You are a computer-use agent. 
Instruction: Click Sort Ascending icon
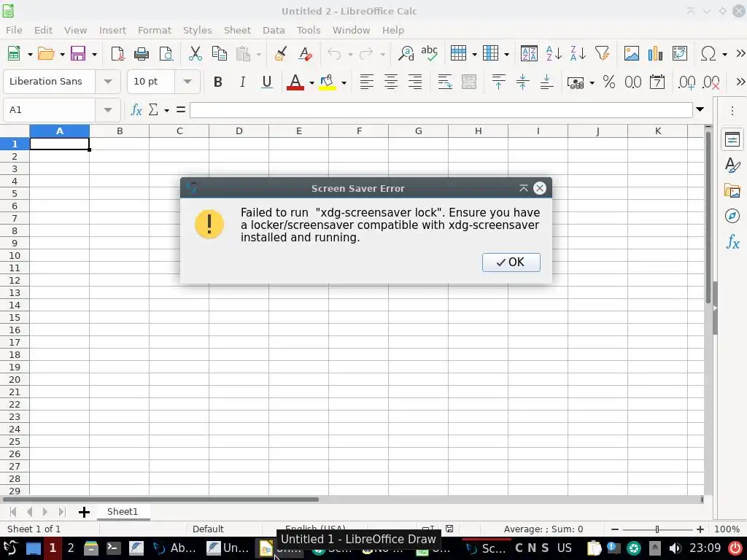tap(554, 54)
